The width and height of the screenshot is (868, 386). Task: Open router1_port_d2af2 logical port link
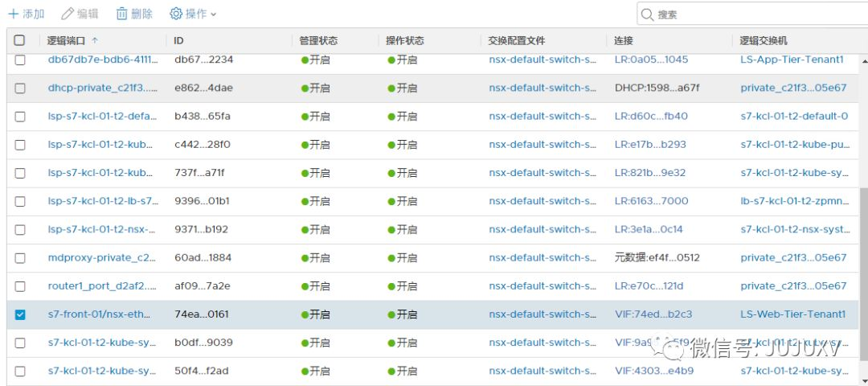[x=101, y=286]
